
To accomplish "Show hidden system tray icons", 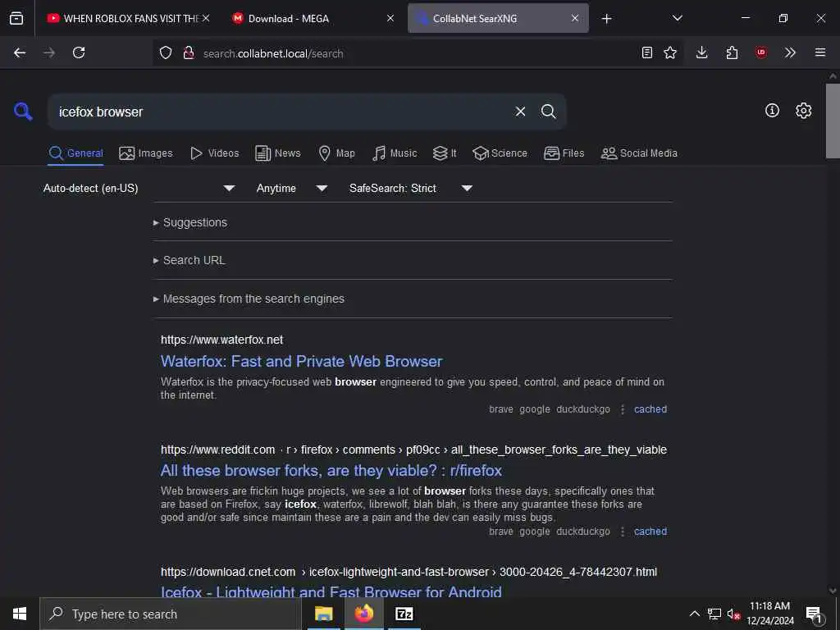I will pyautogui.click(x=694, y=614).
